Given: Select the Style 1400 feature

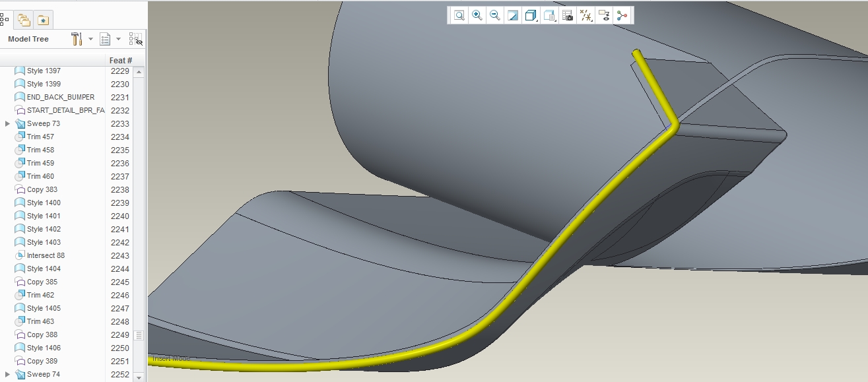Looking at the screenshot, I should pyautogui.click(x=44, y=203).
